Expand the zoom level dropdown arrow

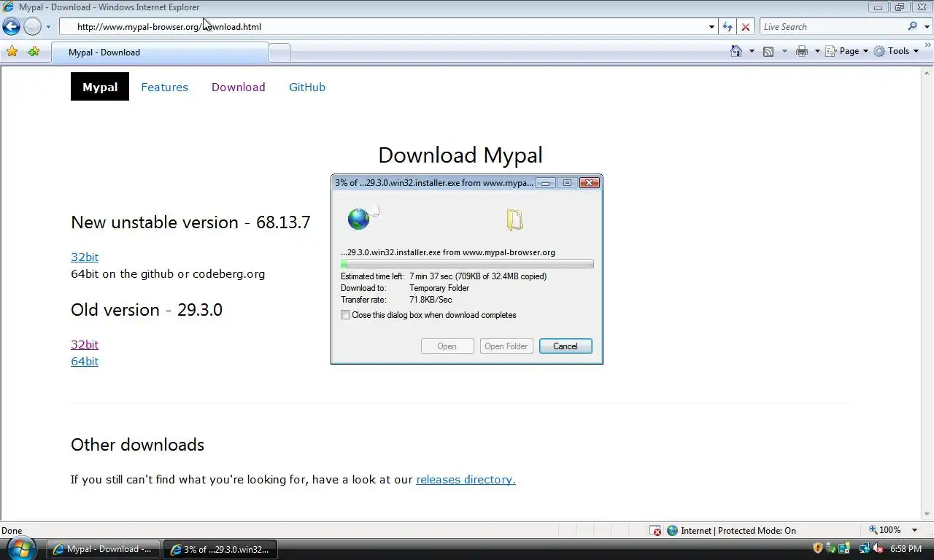click(x=914, y=530)
